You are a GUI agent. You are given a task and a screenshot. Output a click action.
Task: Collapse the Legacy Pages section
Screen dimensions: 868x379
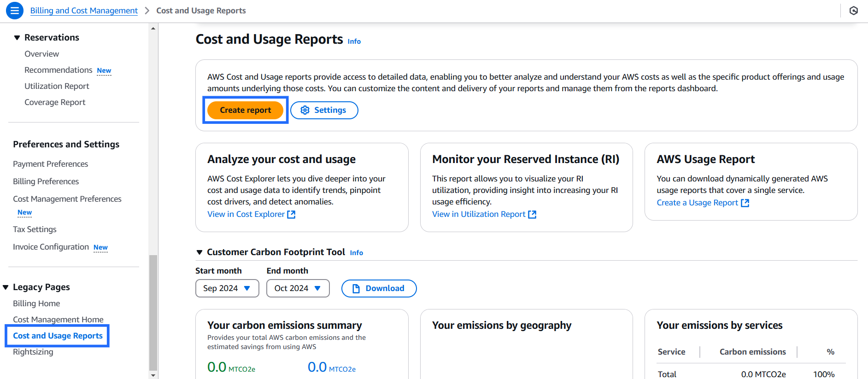6,287
